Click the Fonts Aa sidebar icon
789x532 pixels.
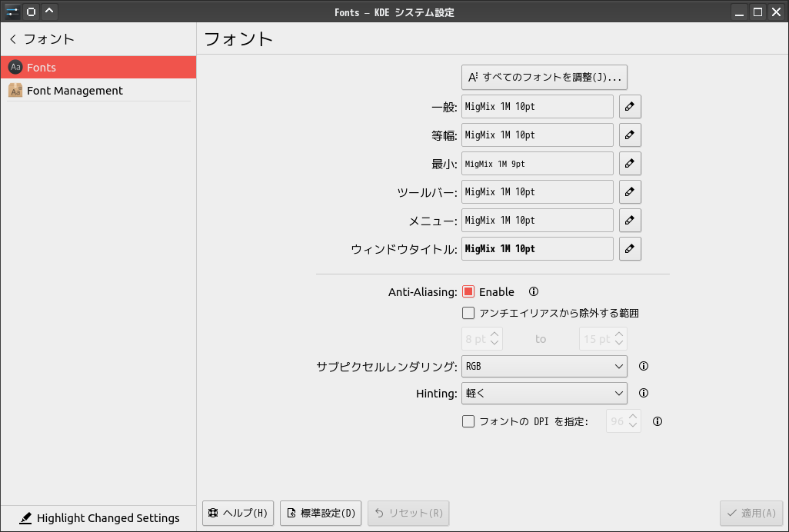pos(15,67)
